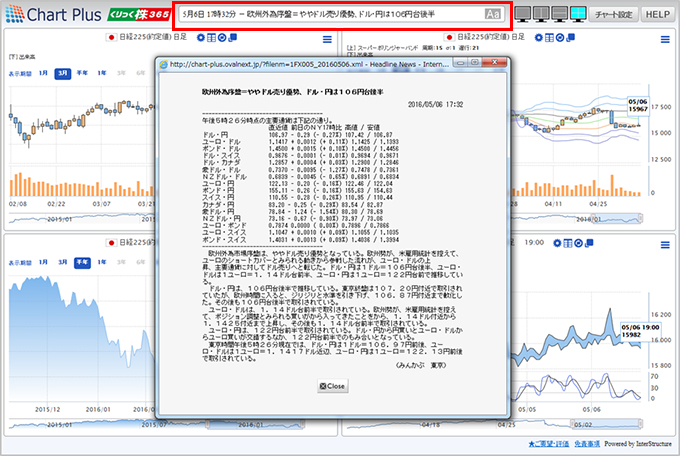Click table icon in top-left chart panel
680x456 pixels.
click(x=211, y=38)
